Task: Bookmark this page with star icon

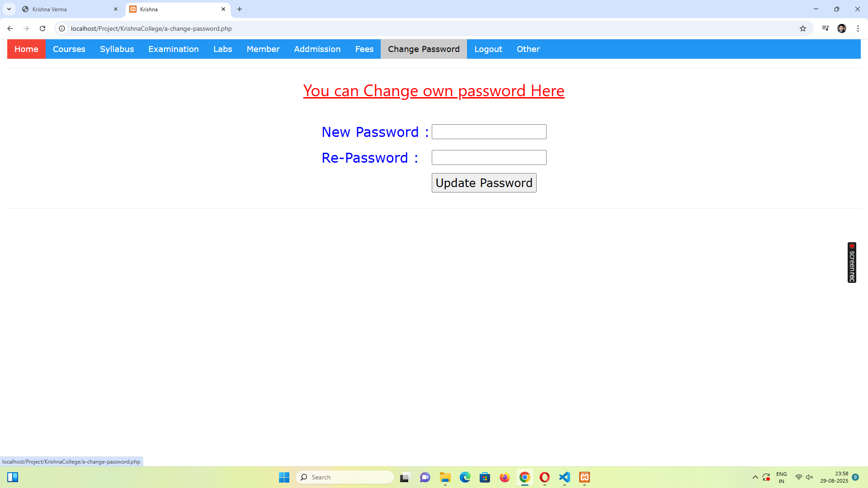Action: [803, 28]
